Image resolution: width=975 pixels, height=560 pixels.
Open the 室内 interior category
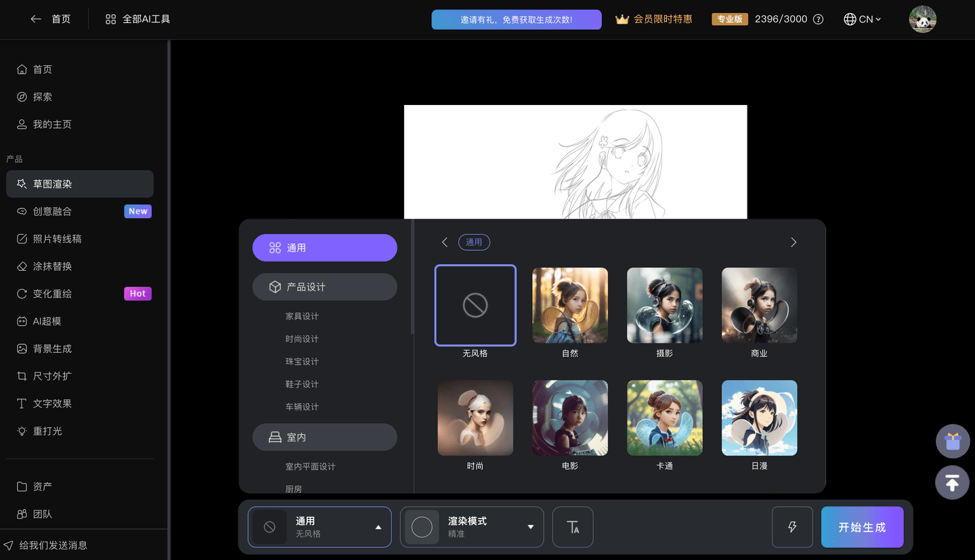325,437
